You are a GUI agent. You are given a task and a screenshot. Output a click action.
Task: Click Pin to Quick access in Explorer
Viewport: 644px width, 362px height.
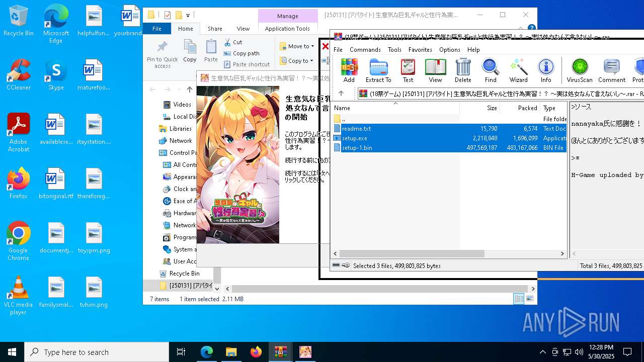tap(162, 55)
